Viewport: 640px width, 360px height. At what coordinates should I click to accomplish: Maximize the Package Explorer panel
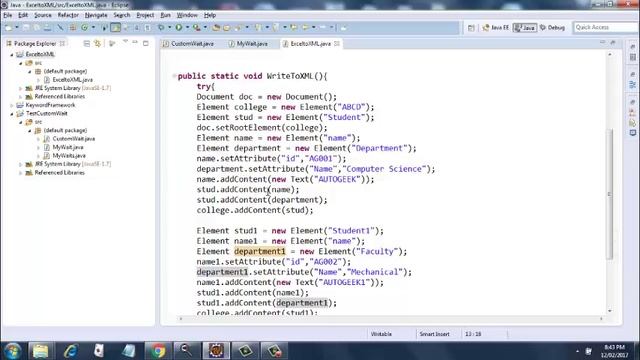click(146, 43)
